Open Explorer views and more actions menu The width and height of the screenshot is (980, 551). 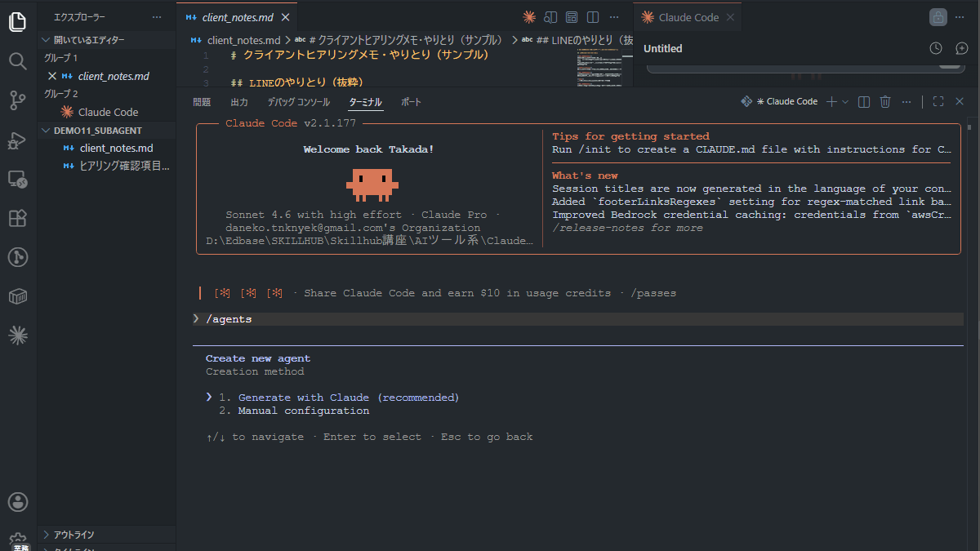click(157, 17)
